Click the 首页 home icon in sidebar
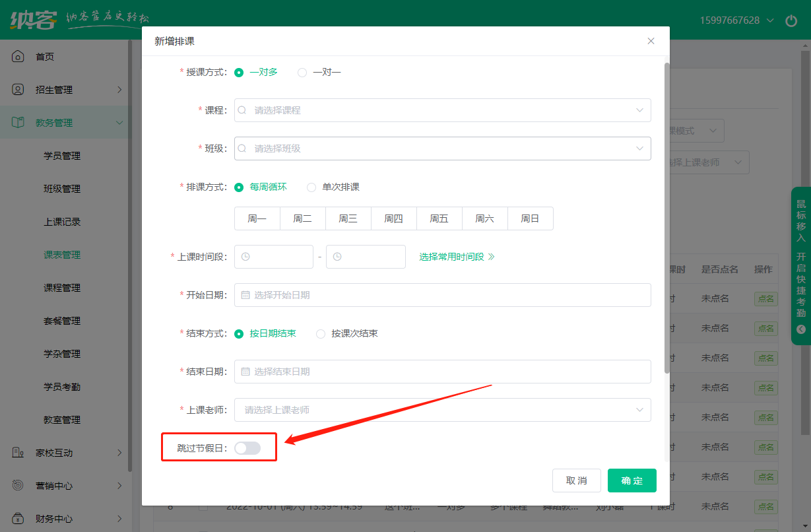Image resolution: width=811 pixels, height=532 pixels. [18, 57]
